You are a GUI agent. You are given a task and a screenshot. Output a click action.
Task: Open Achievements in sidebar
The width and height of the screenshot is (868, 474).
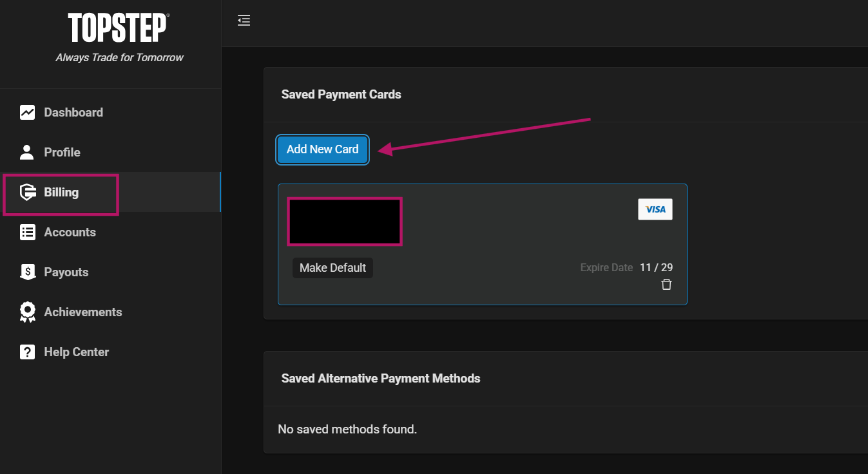tap(110, 312)
